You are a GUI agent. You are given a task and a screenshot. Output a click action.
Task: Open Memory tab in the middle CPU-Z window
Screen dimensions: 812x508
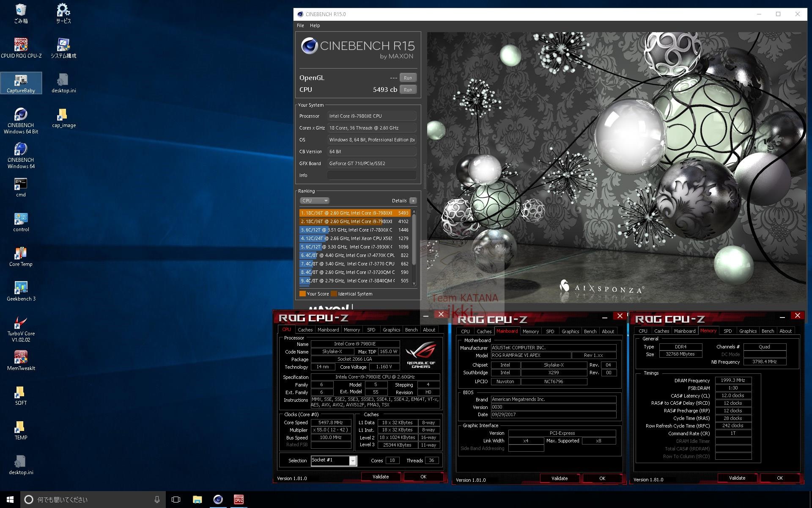coord(530,331)
